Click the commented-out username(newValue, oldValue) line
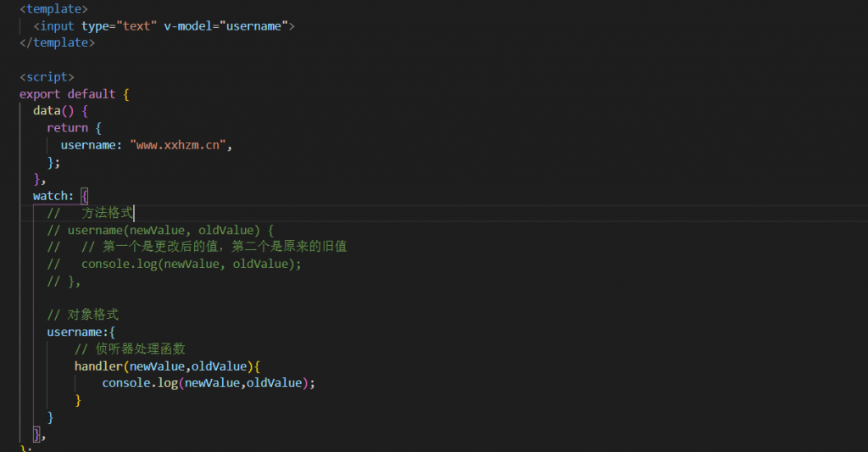This screenshot has height=452, width=868. (161, 230)
